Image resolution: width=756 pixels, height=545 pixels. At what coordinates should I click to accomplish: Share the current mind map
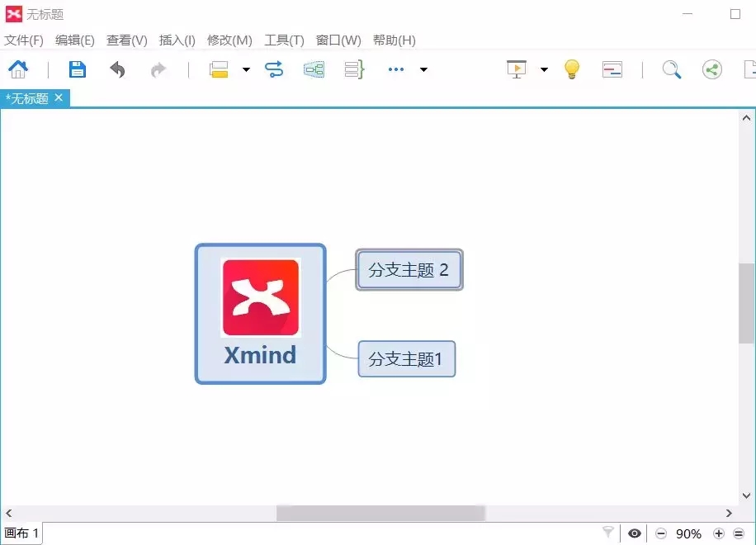[x=712, y=69]
